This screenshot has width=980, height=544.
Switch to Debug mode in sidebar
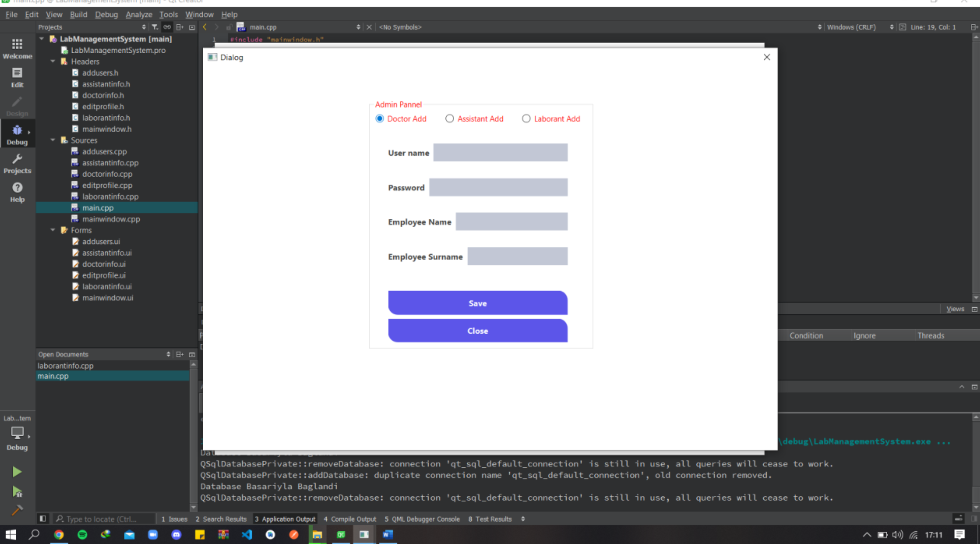17,135
